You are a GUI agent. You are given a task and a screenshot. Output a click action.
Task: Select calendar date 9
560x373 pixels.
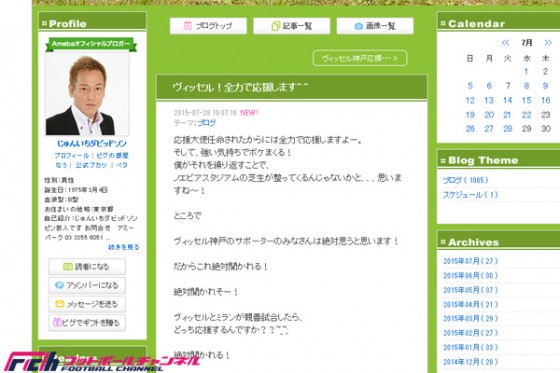545,86
